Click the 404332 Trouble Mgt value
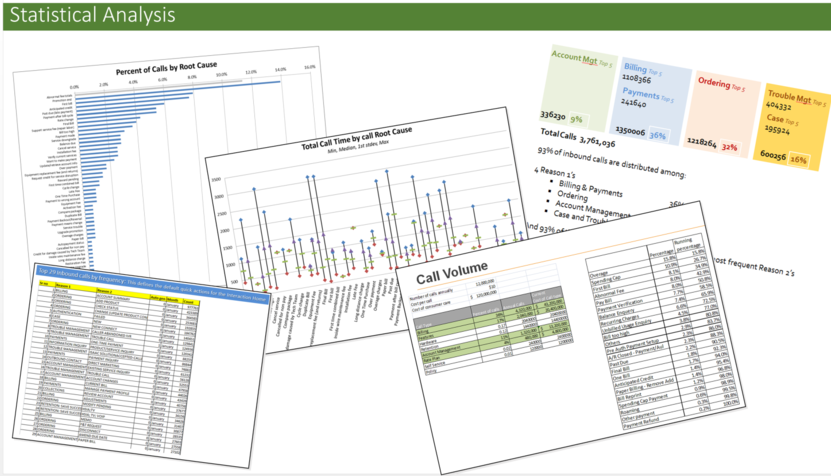This screenshot has width=831, height=476. [778, 105]
